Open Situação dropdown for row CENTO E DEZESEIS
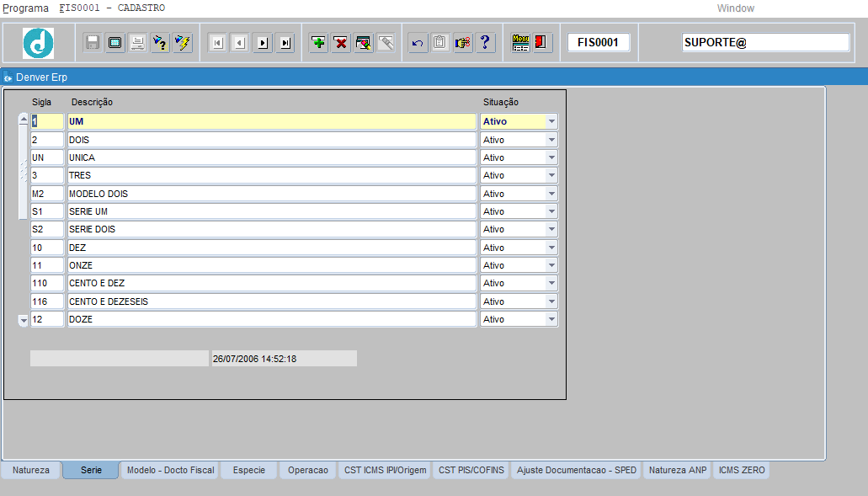The height and width of the screenshot is (496, 868). [551, 301]
